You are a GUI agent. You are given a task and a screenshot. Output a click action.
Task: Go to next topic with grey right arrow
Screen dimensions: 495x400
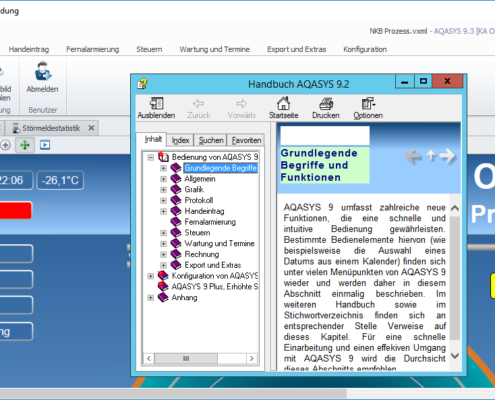447,156
